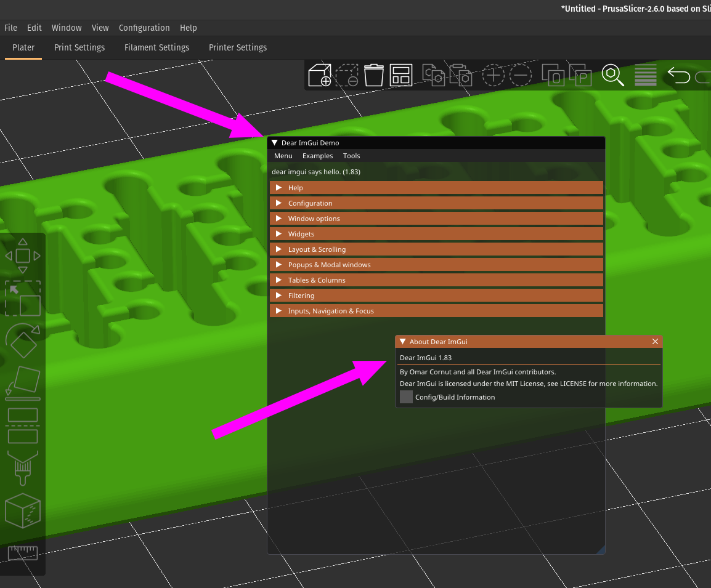Select the Move tool
Image resolution: width=711 pixels, height=588 pixels.
coord(23,256)
